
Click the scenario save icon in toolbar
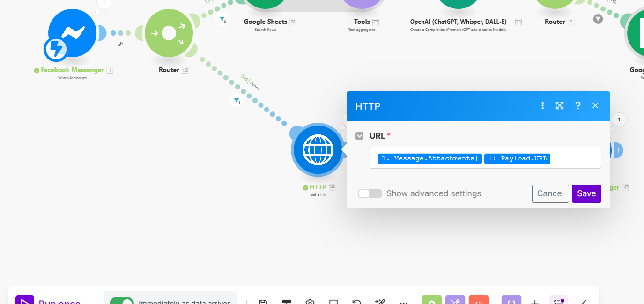point(263,302)
